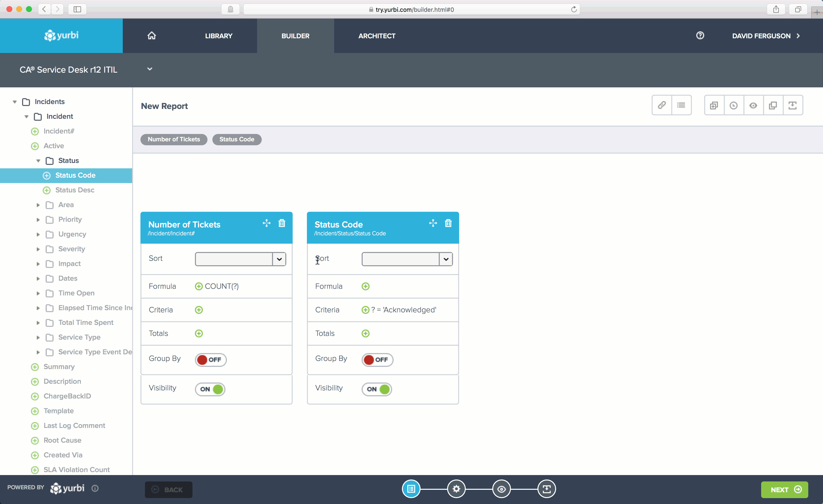Turn off Visibility for Status Code
This screenshot has width=823, height=504.
point(377,389)
